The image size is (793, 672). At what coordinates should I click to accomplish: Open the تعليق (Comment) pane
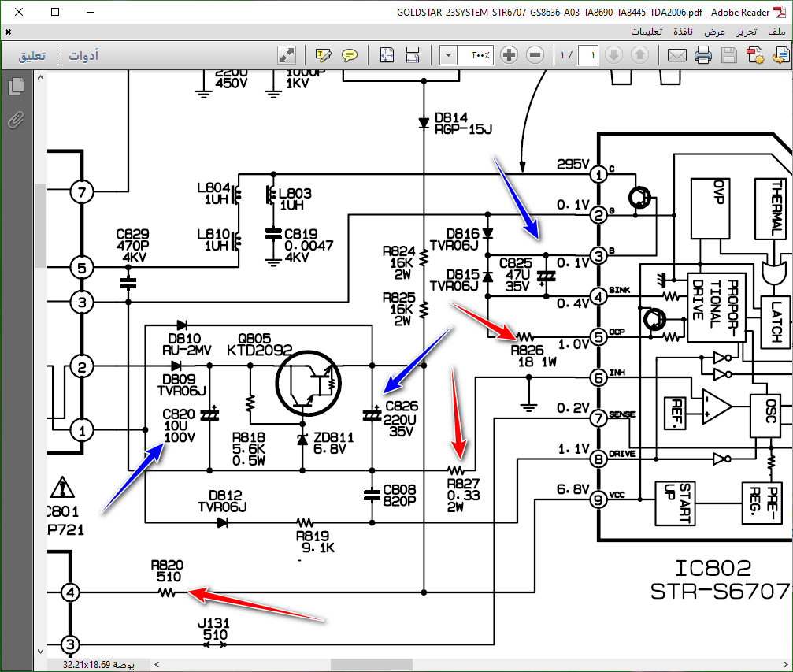click(x=31, y=55)
